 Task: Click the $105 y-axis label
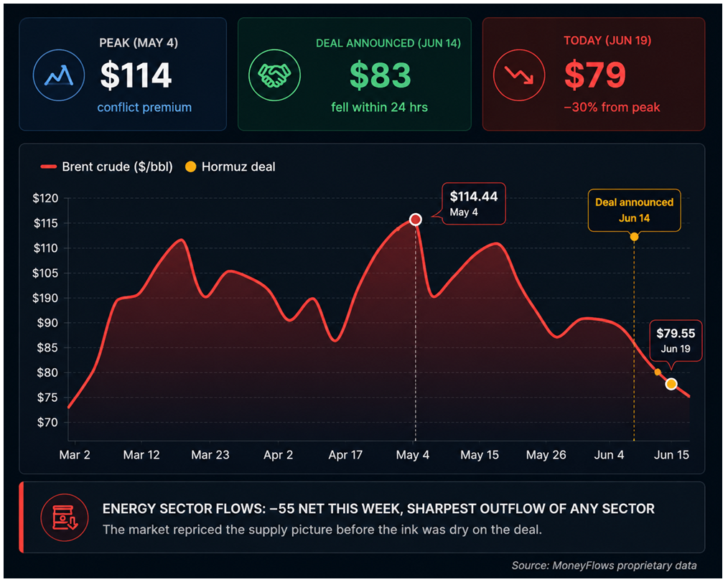click(x=45, y=273)
